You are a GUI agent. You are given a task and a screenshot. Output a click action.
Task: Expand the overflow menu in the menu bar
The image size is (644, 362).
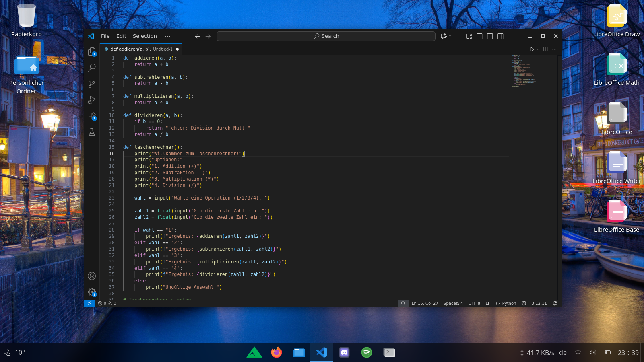click(168, 36)
